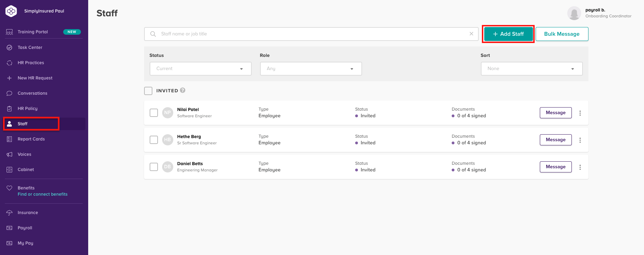Open Training Portal from the sidebar
644x255 pixels.
33,32
